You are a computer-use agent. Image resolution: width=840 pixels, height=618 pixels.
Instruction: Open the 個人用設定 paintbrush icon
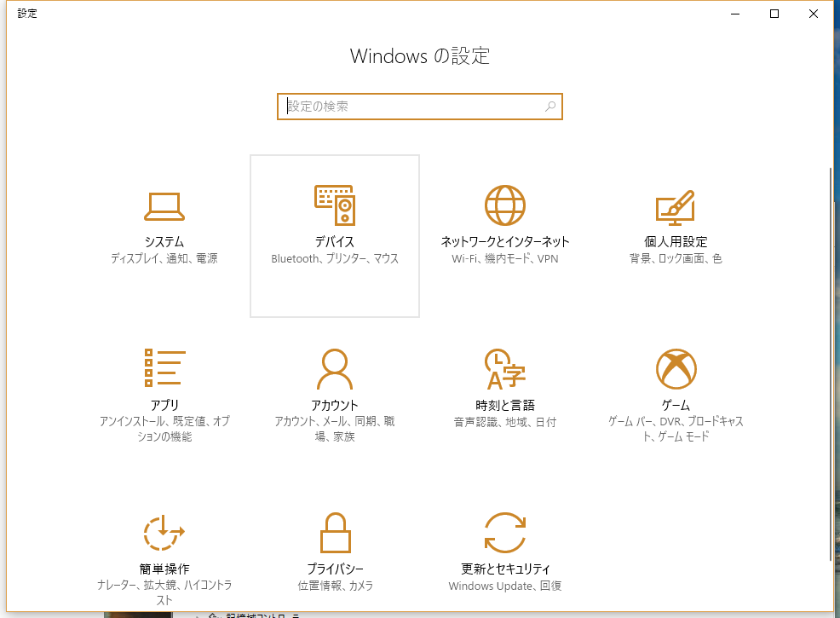[676, 207]
